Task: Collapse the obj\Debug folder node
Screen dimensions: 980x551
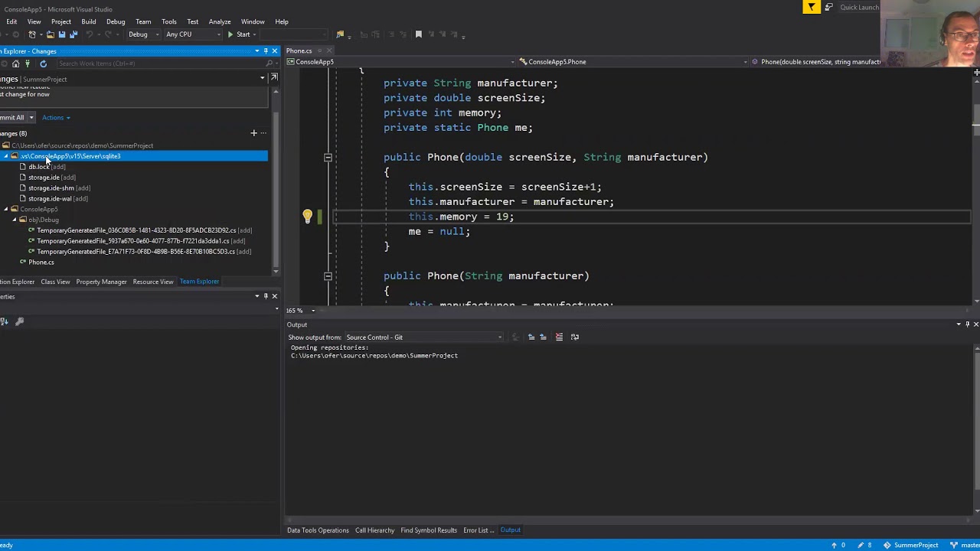Action: (x=15, y=220)
